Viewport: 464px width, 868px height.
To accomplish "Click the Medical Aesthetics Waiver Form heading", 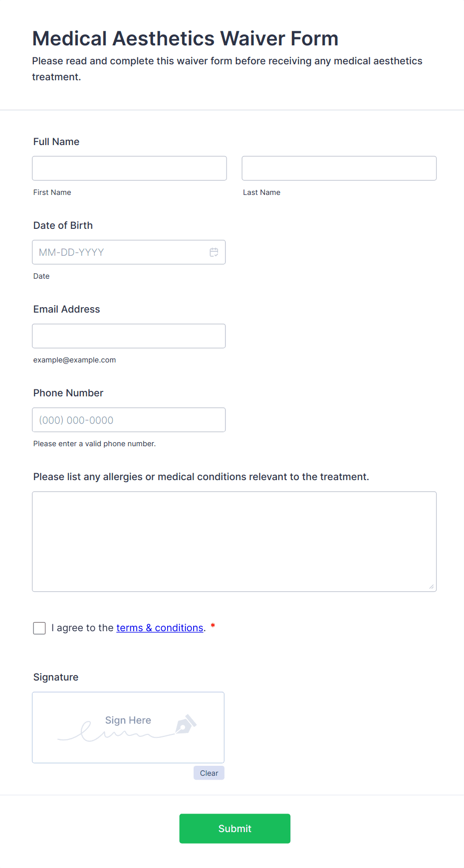I will click(x=185, y=38).
